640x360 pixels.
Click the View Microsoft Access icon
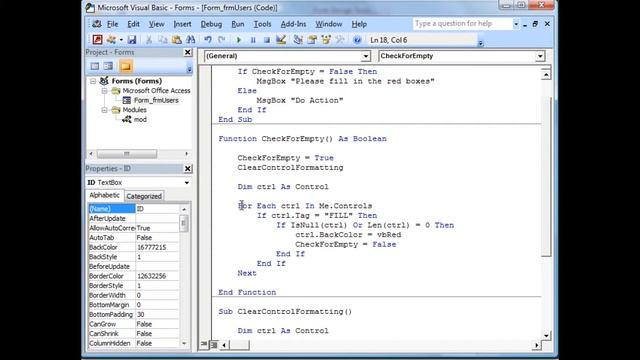coord(97,40)
